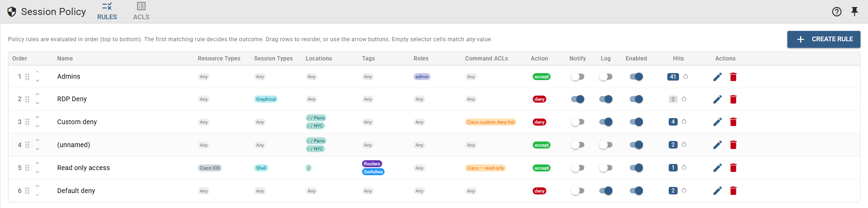Click the Hits column header
The width and height of the screenshot is (868, 208).
[x=678, y=59]
